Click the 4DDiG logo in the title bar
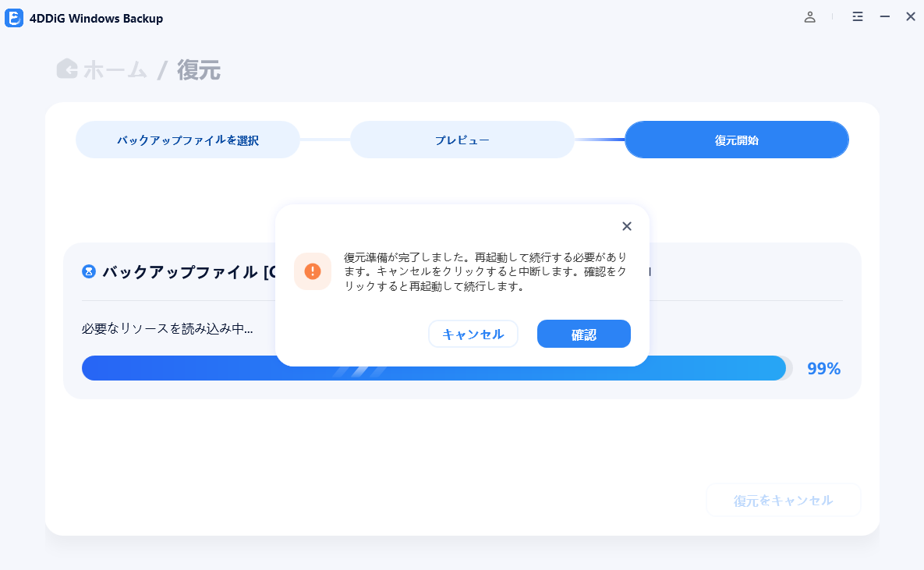Screen dimensions: 924x570 click(12, 17)
